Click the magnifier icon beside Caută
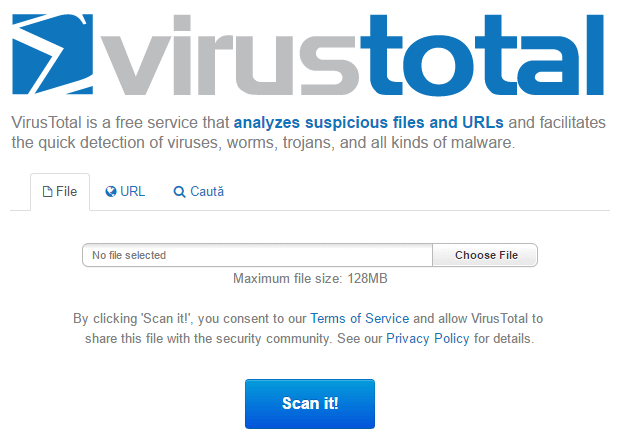Image resolution: width=624 pixels, height=441 pixels. pyautogui.click(x=179, y=192)
